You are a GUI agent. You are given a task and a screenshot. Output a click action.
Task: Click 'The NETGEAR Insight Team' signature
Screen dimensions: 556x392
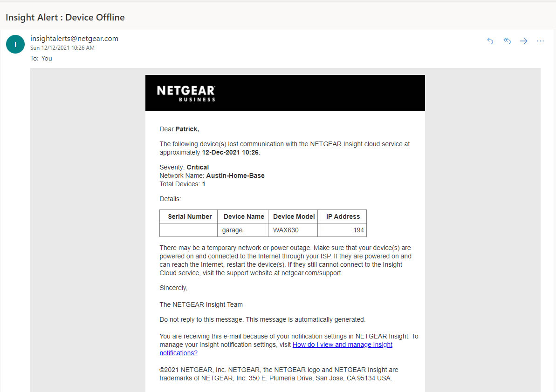point(201,304)
